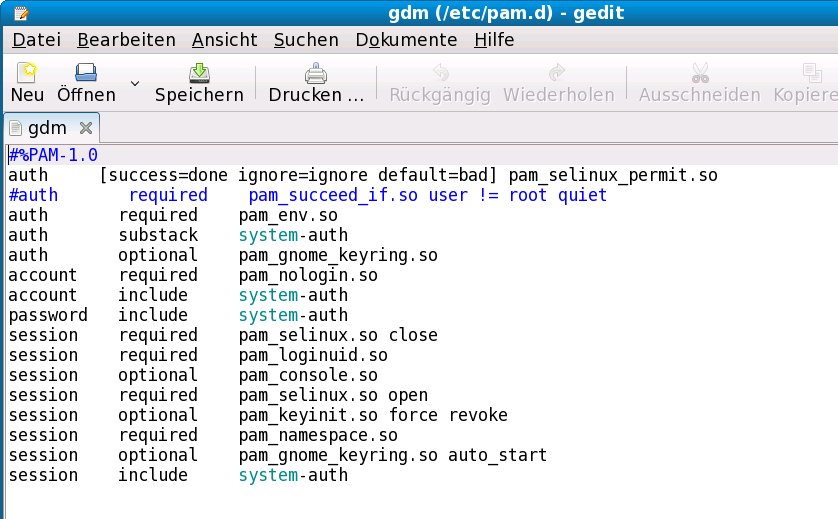Select the gdm document tab
The height and width of the screenshot is (519, 838).
[x=47, y=128]
